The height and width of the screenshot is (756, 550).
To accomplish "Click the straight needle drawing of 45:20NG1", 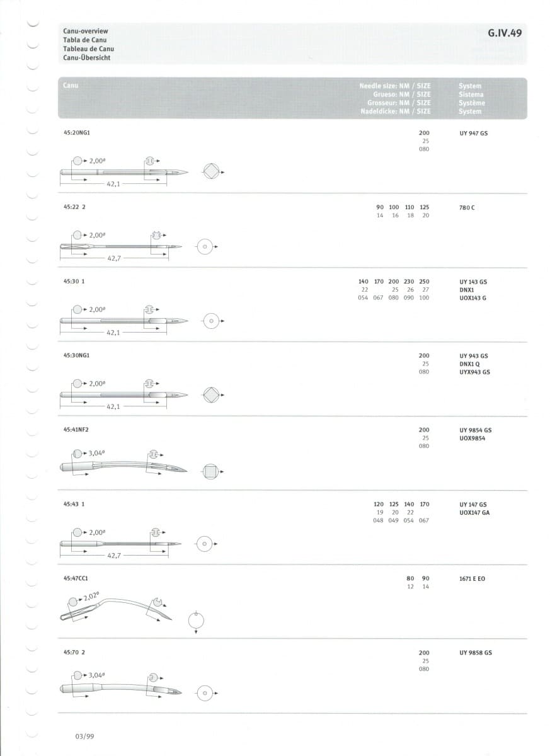I will tap(123, 172).
